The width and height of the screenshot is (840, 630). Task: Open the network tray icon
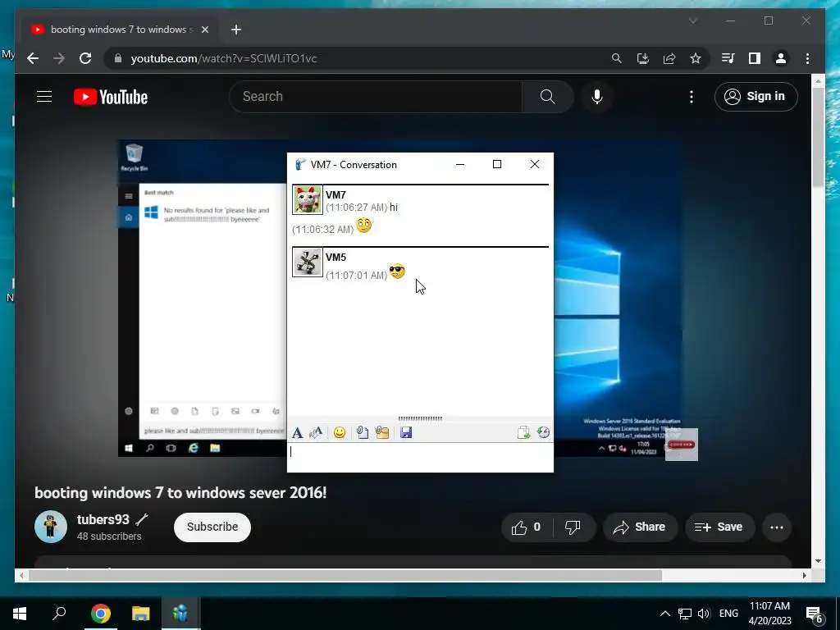pos(685,614)
